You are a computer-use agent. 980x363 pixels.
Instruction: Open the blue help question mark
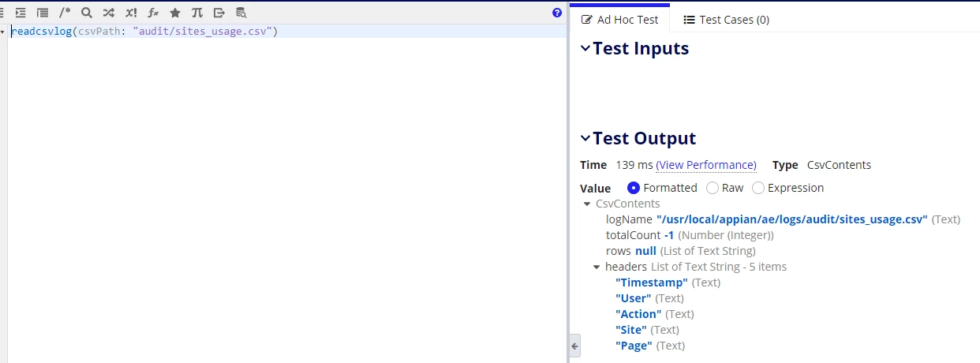tap(557, 13)
